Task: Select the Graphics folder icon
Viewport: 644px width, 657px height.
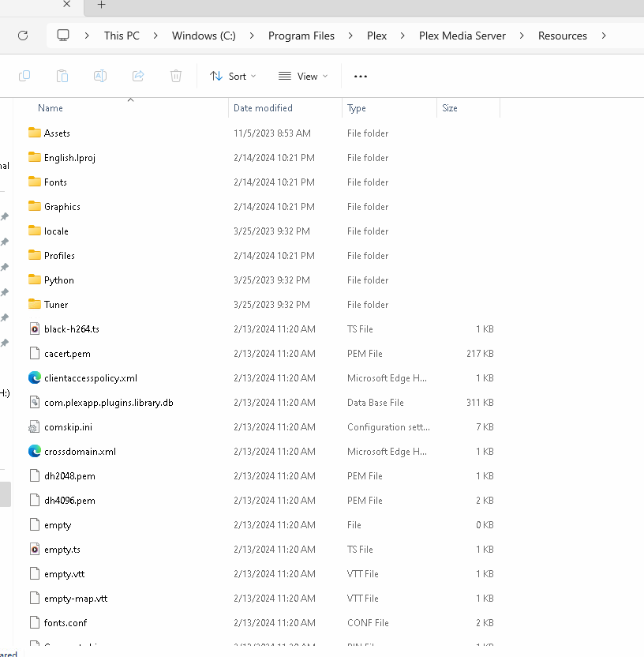Action: point(35,207)
